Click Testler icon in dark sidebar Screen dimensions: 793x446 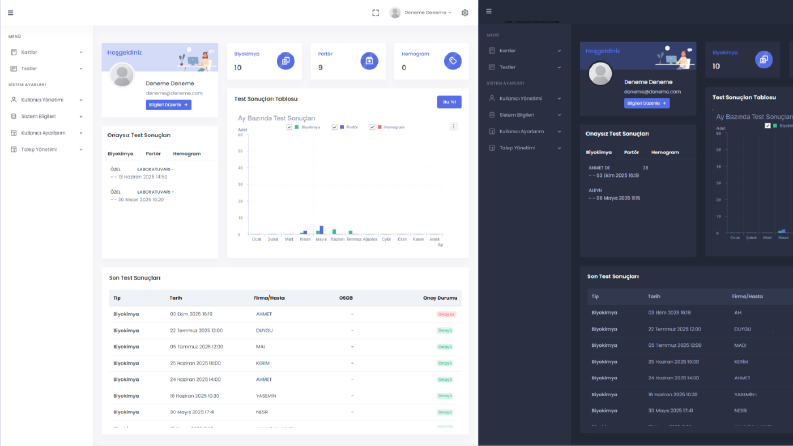[492, 67]
